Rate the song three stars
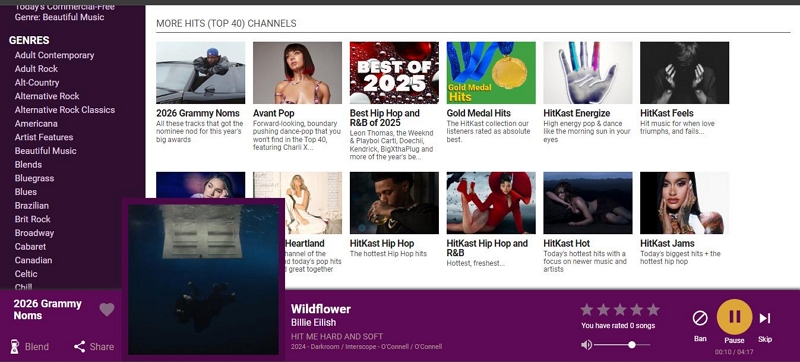 620,309
